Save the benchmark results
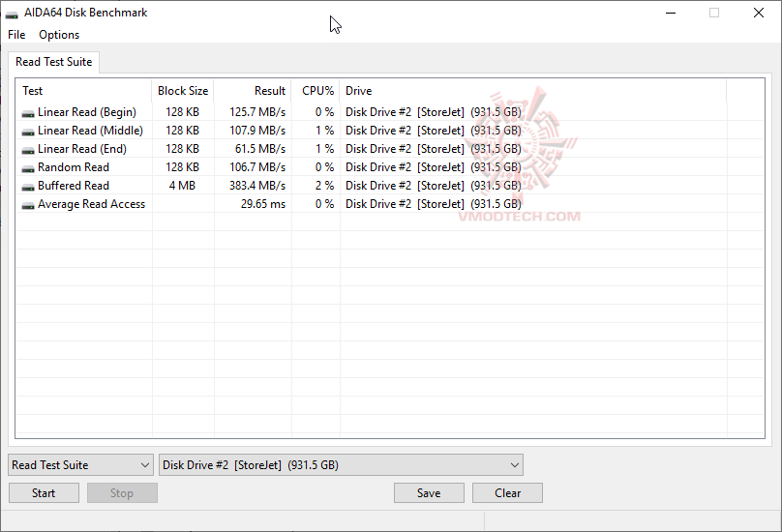 click(x=429, y=493)
